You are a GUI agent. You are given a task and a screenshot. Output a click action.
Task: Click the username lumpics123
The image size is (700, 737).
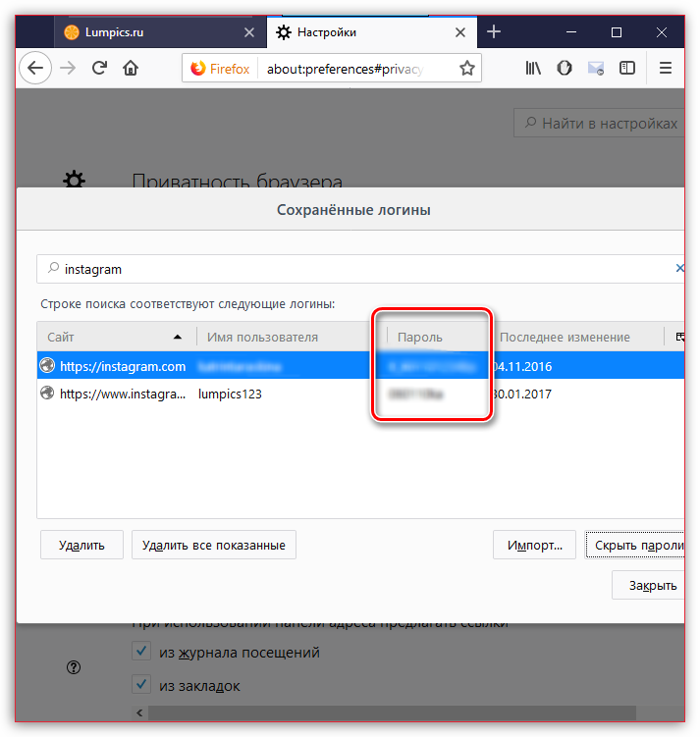pyautogui.click(x=230, y=394)
